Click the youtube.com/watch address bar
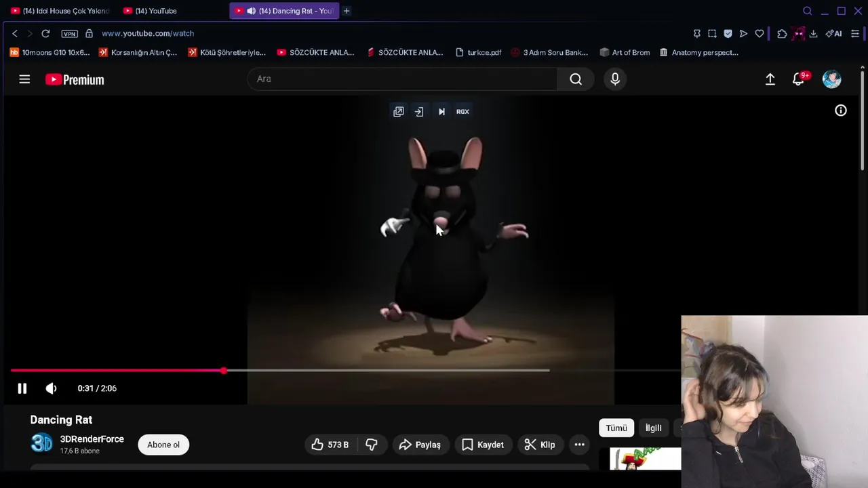Image resolution: width=868 pixels, height=488 pixels. point(148,33)
